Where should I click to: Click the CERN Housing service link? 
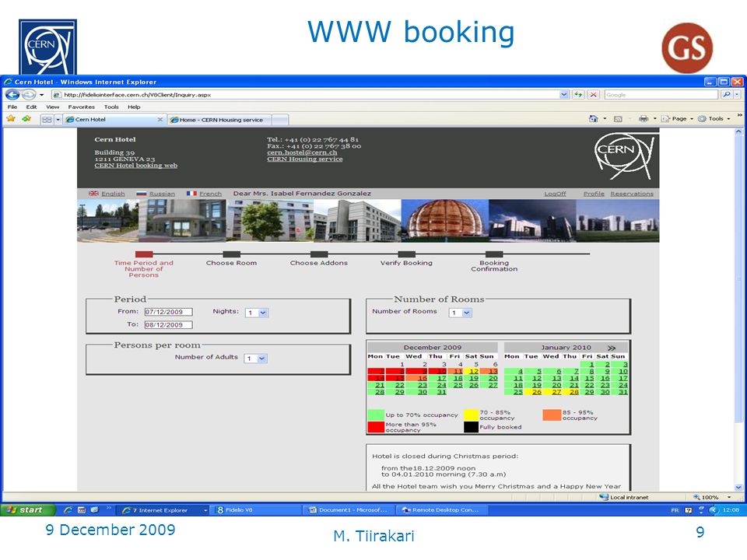pyautogui.click(x=305, y=159)
